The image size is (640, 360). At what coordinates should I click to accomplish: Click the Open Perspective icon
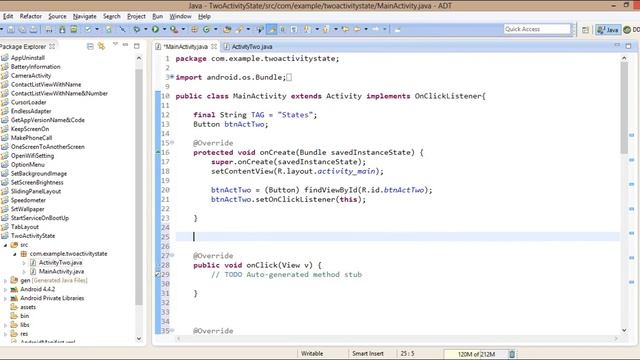585,29
